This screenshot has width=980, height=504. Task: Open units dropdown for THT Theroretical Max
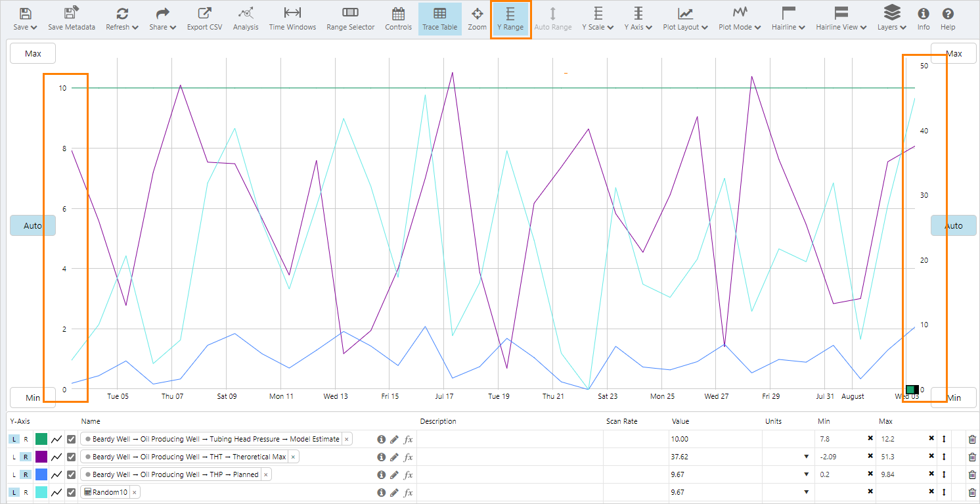pos(806,457)
